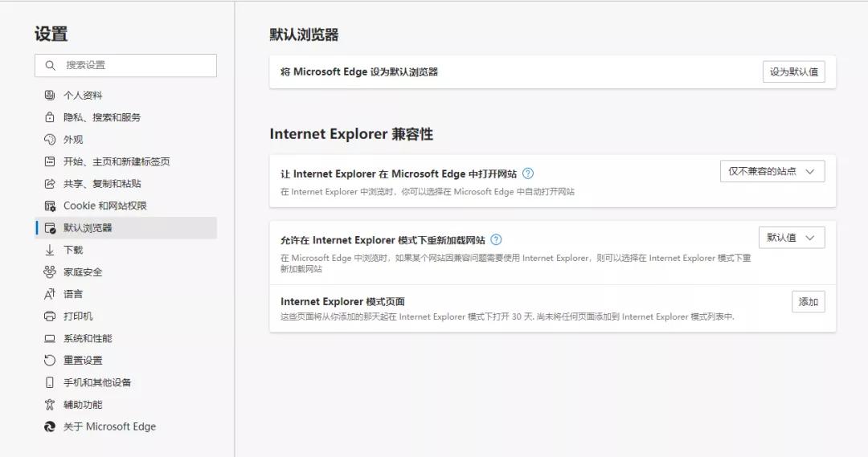Click the laptop icon beside 系统和性能
868x457 pixels.
[50, 339]
